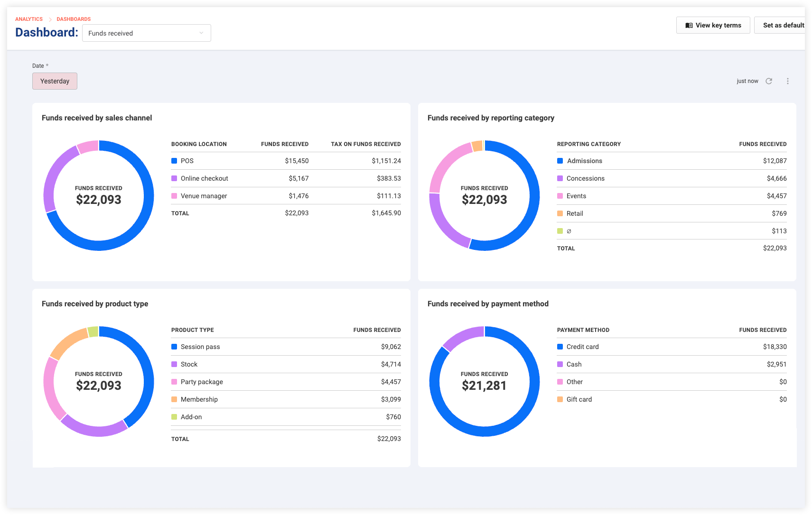Viewport: 812px width, 515px height.
Task: Open the Dashboards breadcrumb link
Action: tap(74, 19)
